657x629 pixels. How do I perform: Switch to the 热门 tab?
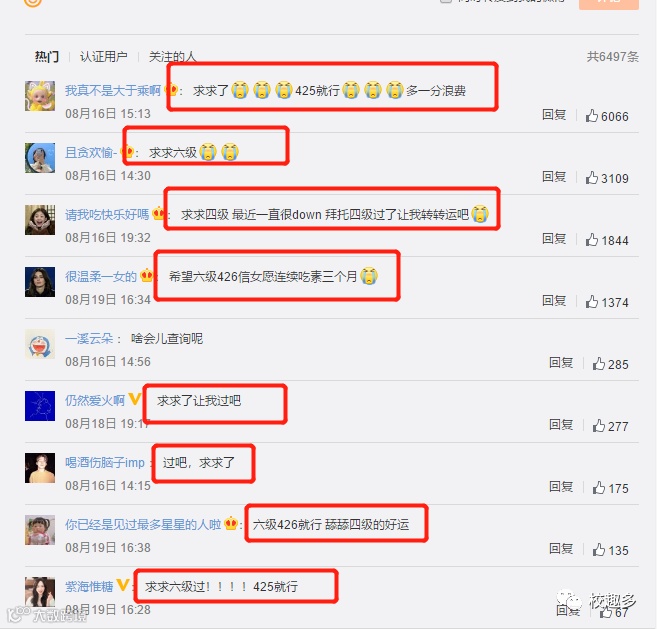tap(47, 57)
